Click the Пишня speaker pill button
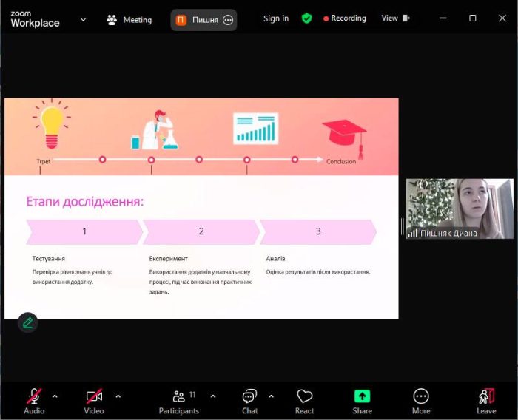518x420 pixels. tap(203, 20)
